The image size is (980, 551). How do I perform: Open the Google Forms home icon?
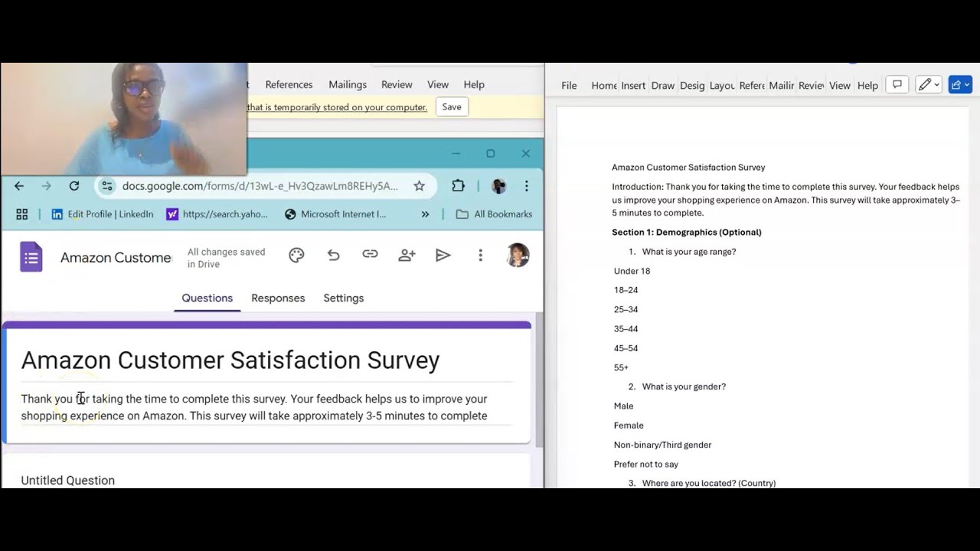point(31,257)
